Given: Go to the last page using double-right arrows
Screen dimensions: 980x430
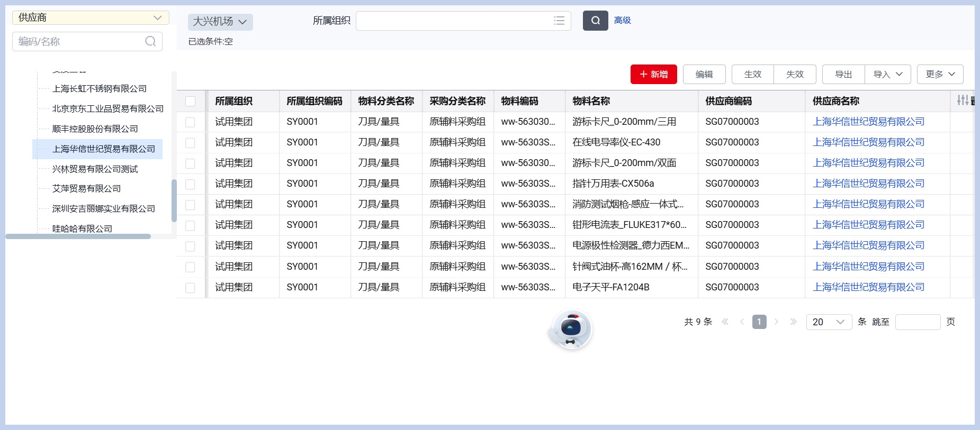Looking at the screenshot, I should (793, 322).
